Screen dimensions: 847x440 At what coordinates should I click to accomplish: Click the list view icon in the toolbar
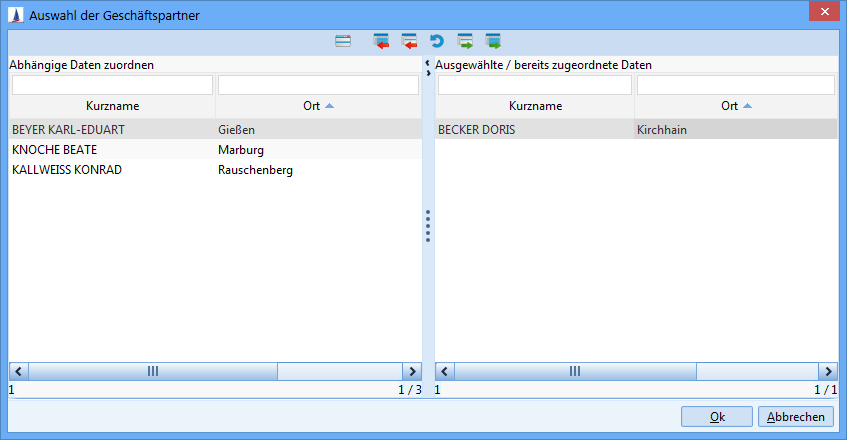point(343,41)
